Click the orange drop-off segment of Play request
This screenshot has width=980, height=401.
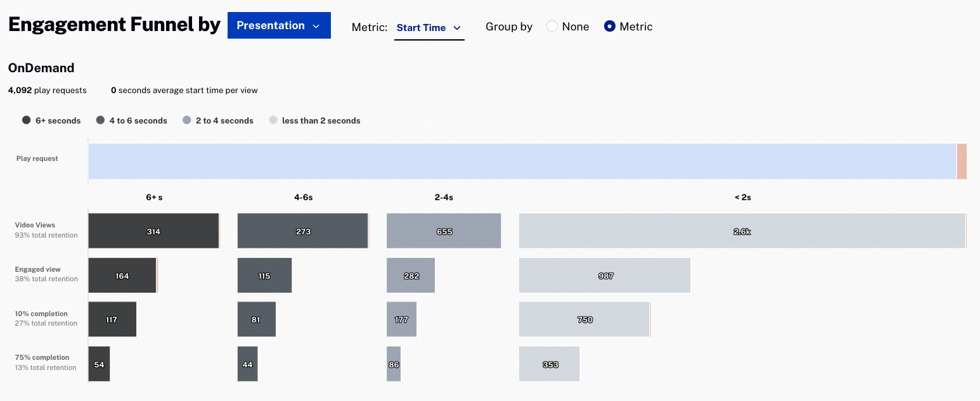[x=962, y=162]
